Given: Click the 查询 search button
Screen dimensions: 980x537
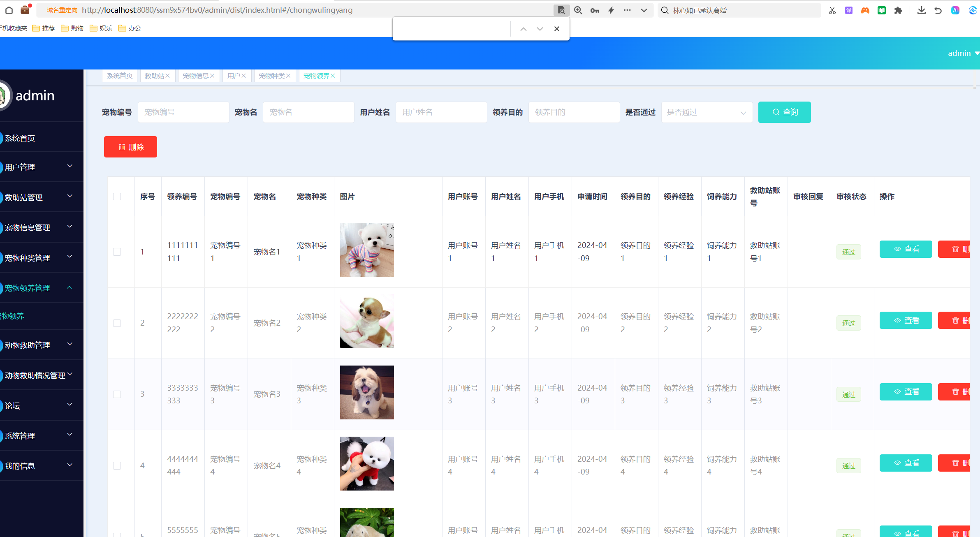Looking at the screenshot, I should click(x=784, y=112).
